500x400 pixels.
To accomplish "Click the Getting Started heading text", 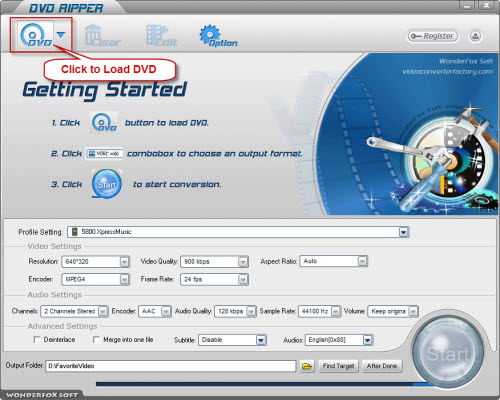I will click(105, 90).
